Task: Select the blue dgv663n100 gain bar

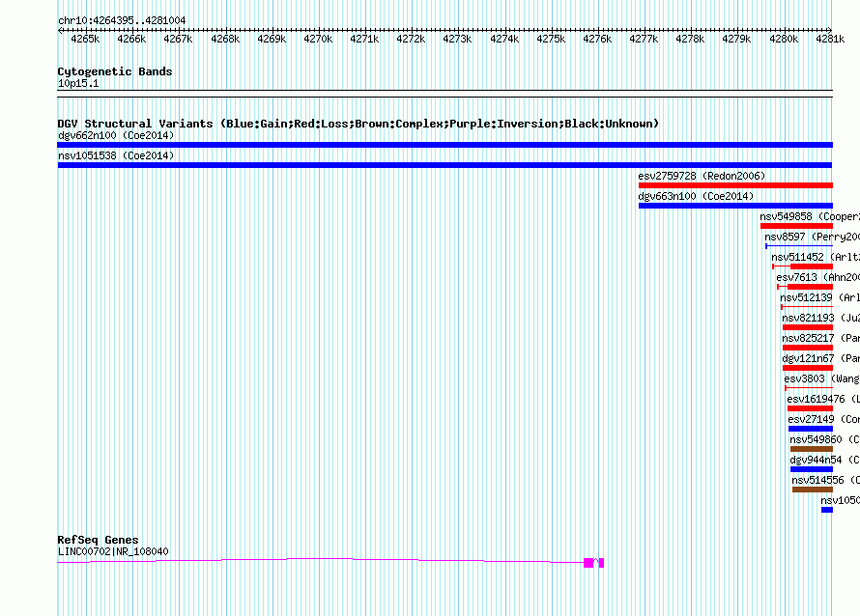Action: click(x=735, y=206)
